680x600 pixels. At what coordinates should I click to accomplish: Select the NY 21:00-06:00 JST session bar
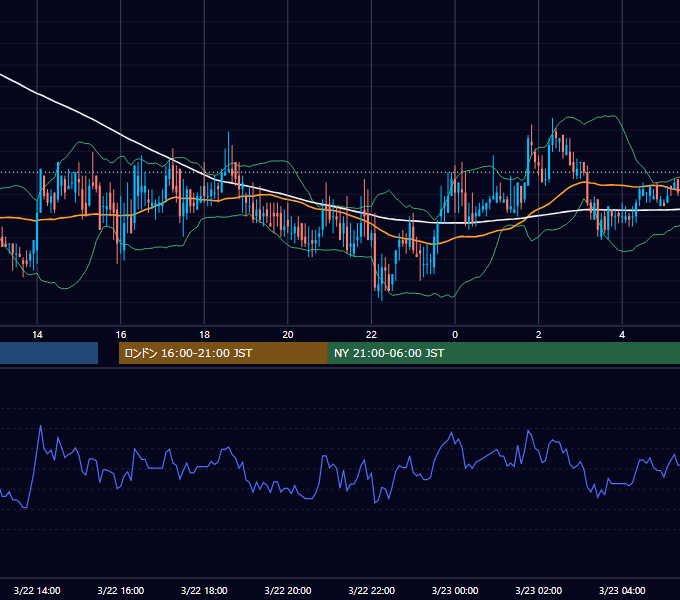504,353
